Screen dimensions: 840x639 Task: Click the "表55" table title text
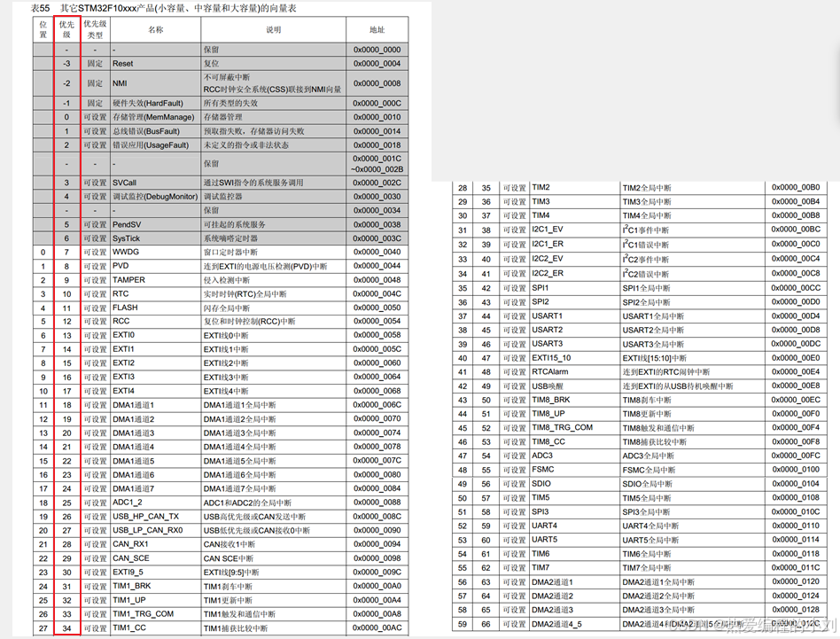[40, 8]
